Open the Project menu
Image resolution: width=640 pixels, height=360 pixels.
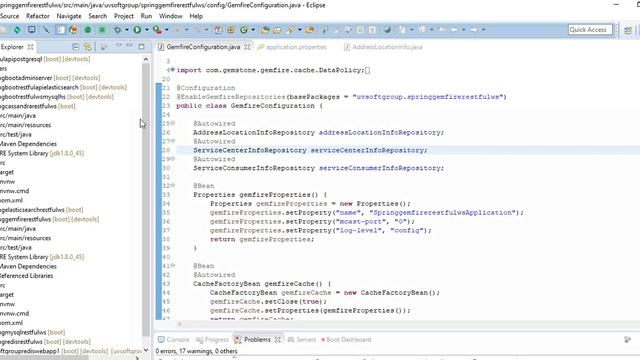(124, 16)
